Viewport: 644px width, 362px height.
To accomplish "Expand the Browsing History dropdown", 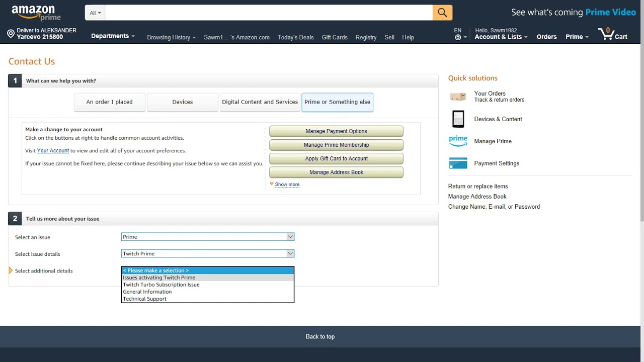I will 171,37.
